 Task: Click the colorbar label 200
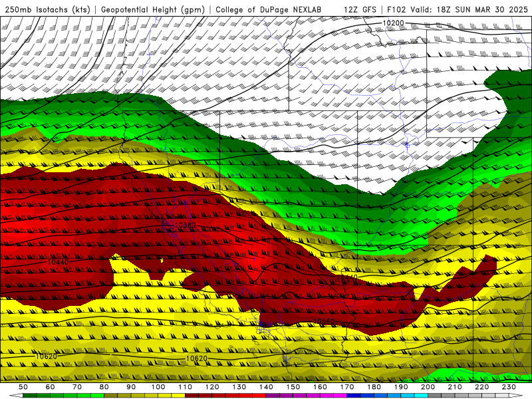(x=428, y=387)
